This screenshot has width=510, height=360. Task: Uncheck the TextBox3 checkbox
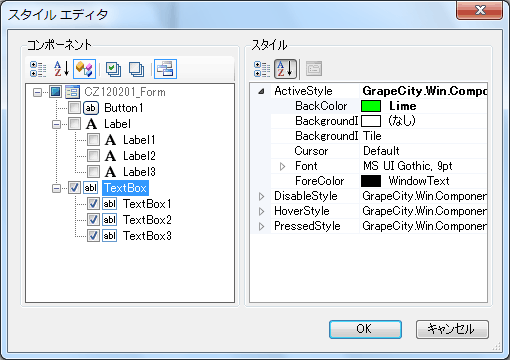pyautogui.click(x=93, y=236)
